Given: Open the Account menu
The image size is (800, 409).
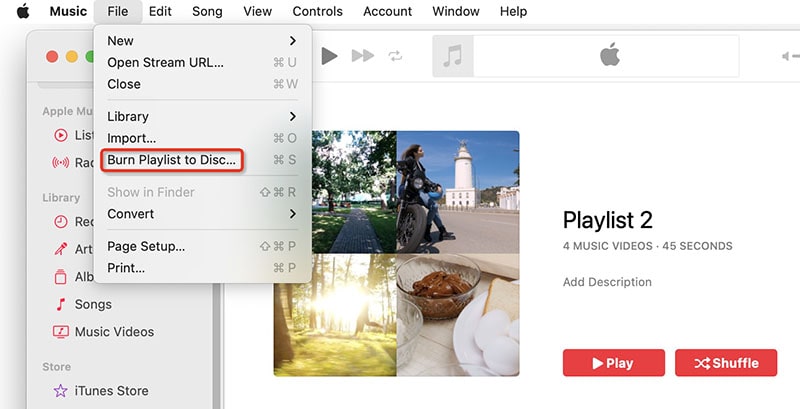Looking at the screenshot, I should pyautogui.click(x=387, y=11).
